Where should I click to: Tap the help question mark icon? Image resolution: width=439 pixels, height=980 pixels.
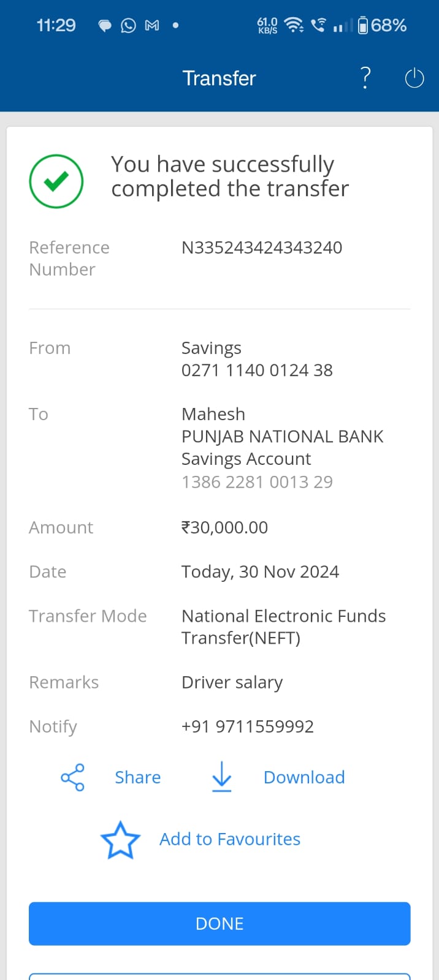tap(365, 78)
